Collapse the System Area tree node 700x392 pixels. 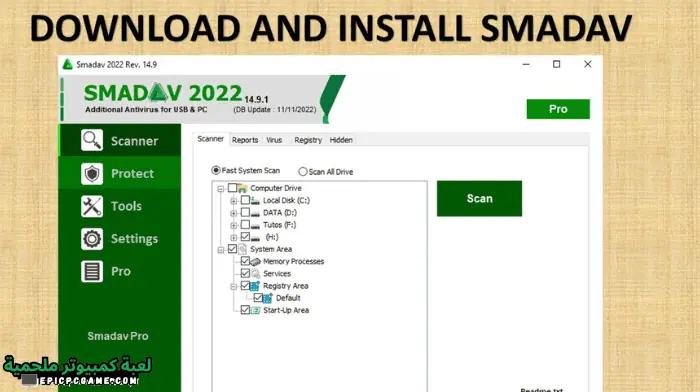221,250
